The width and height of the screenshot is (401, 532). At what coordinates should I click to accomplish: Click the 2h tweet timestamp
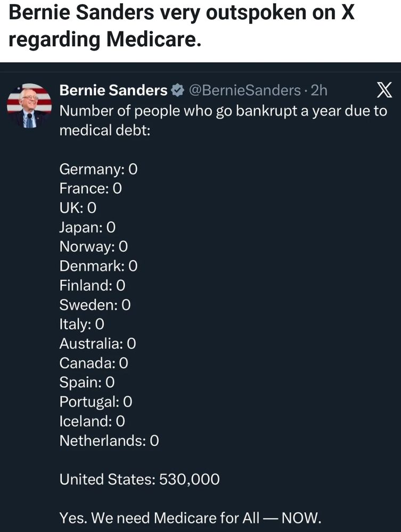click(x=318, y=91)
